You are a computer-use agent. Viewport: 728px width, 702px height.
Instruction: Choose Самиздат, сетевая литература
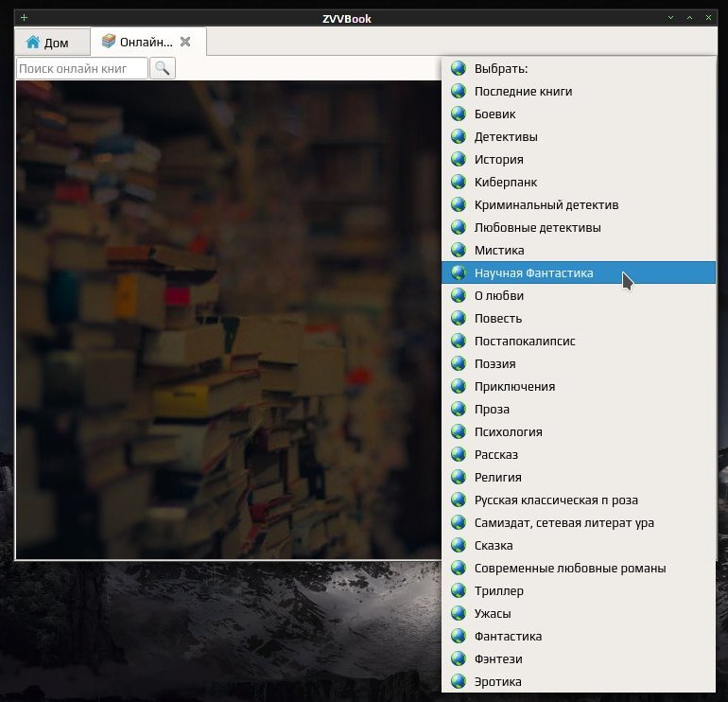[579, 522]
